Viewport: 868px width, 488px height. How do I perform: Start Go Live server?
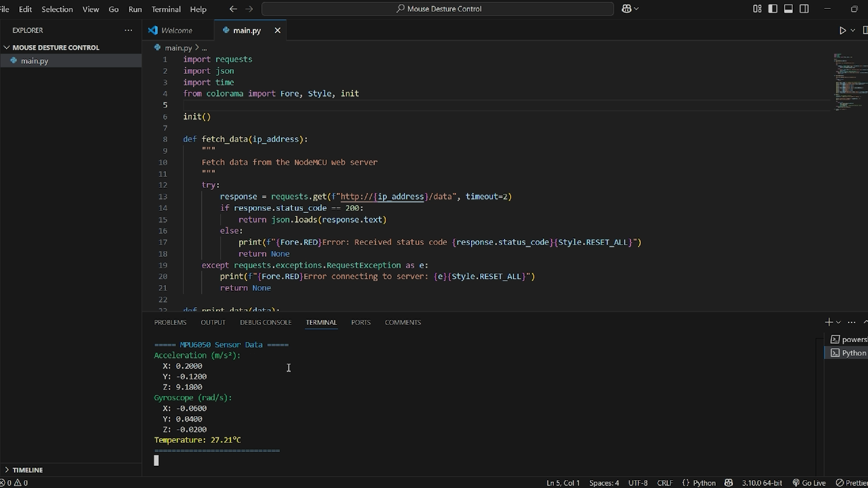pyautogui.click(x=809, y=483)
